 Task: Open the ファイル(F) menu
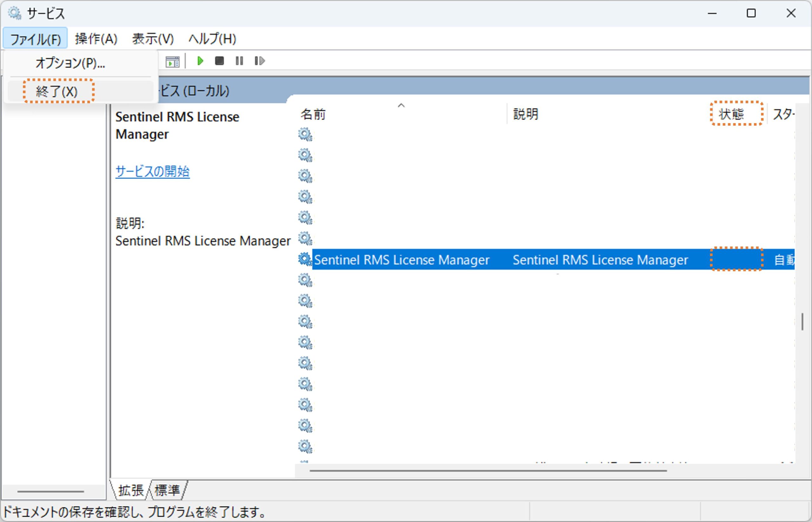(35, 39)
